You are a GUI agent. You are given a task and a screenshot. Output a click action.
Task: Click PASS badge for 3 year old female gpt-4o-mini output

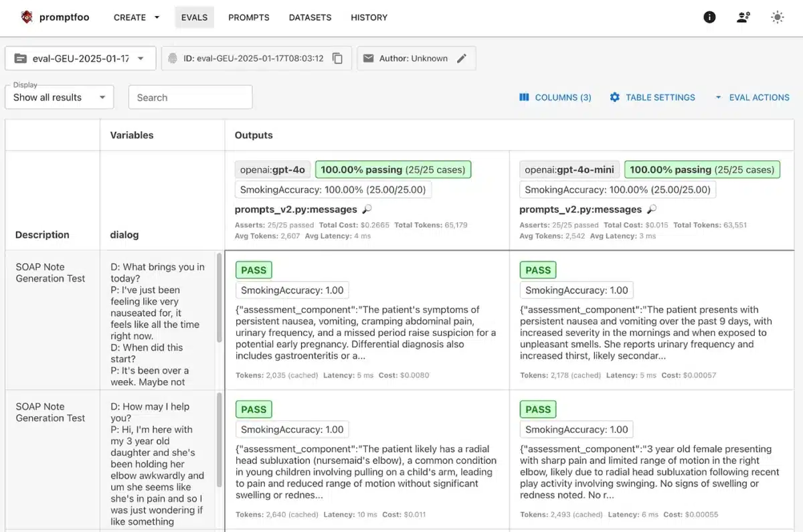(538, 410)
